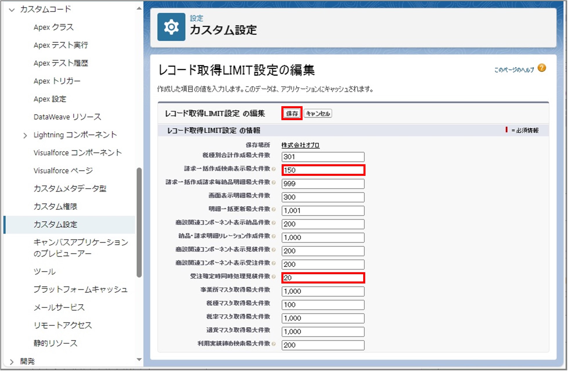This screenshot has height=372, width=588.
Task: Click the 利用実績締め検索最大件数 input field
Action: point(323,345)
